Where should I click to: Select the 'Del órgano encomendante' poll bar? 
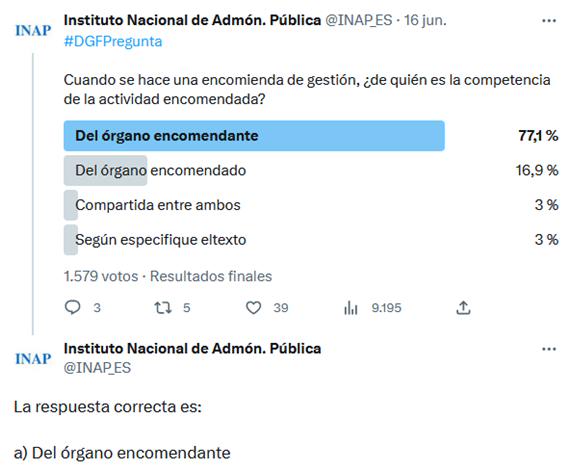tap(254, 136)
